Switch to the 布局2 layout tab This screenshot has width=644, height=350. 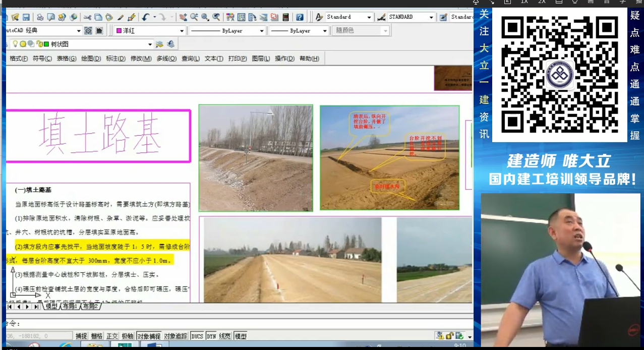tap(91, 306)
